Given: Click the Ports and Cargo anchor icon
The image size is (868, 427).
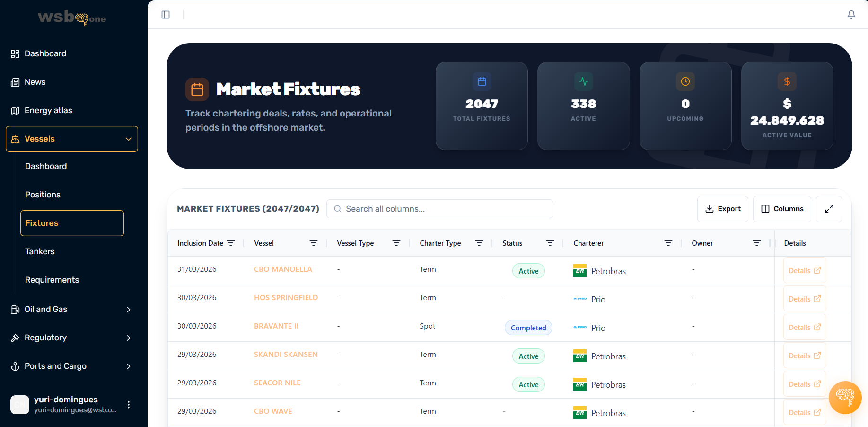Looking at the screenshot, I should coord(15,366).
